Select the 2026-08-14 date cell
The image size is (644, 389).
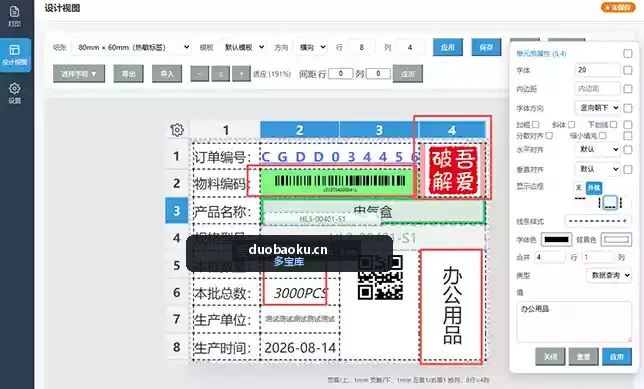coord(300,348)
